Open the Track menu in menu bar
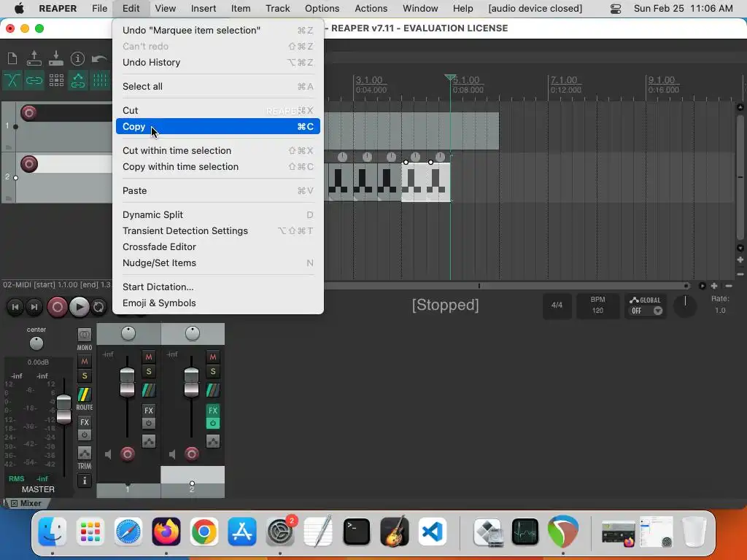 click(278, 8)
